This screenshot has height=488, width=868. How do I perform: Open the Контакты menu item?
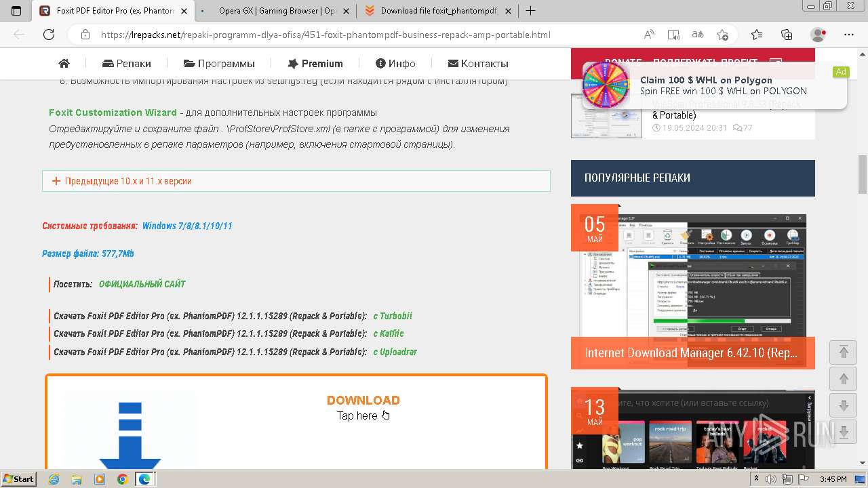click(x=478, y=64)
